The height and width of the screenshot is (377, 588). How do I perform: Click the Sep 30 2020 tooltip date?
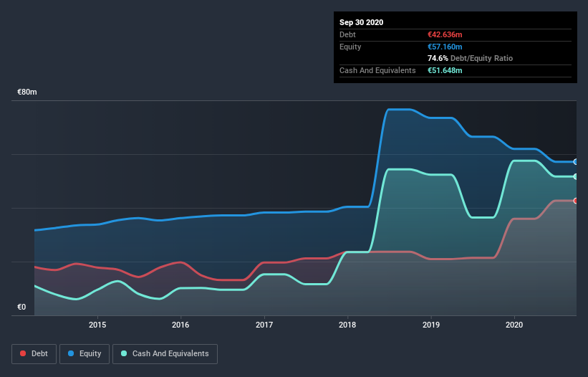361,22
